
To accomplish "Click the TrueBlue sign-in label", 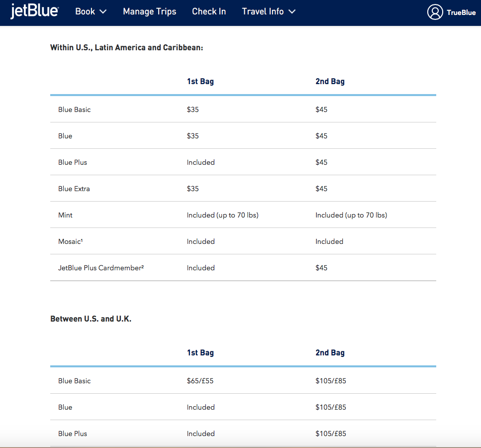I will point(461,12).
